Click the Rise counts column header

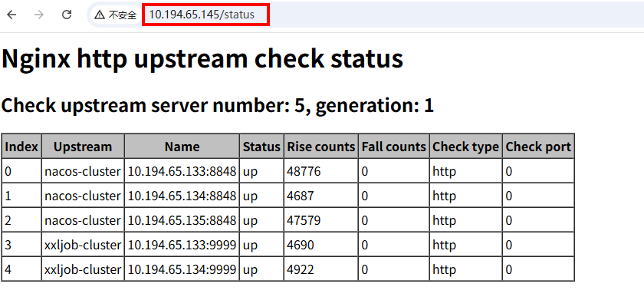[320, 147]
